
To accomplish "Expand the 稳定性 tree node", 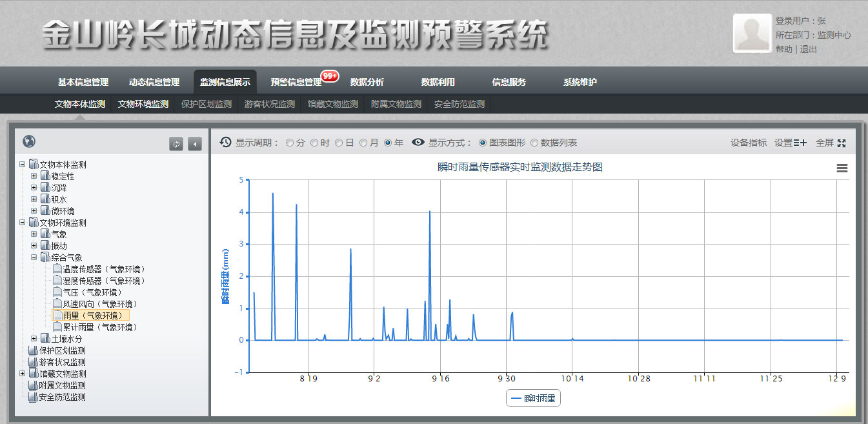I will [x=34, y=176].
